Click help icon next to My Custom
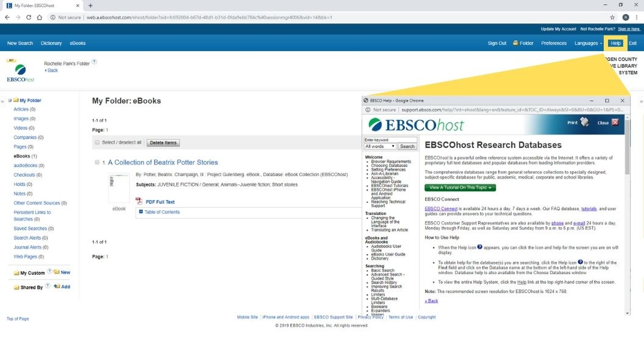This screenshot has height=346, width=644. 49,271
